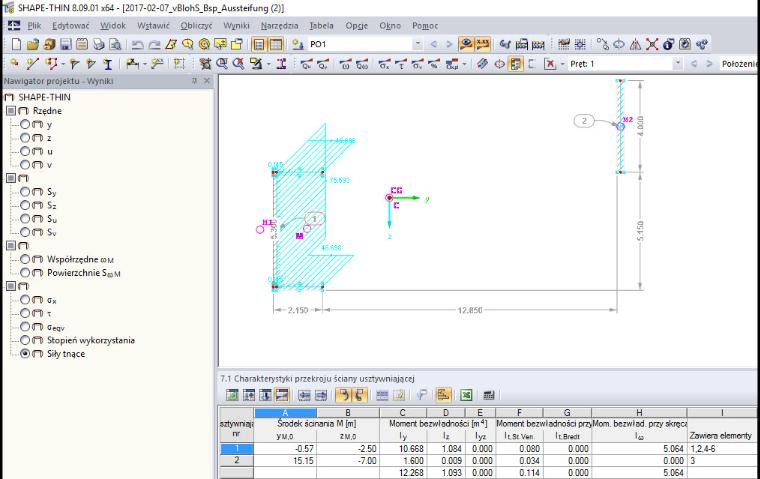Open the Widok menu

(x=113, y=26)
